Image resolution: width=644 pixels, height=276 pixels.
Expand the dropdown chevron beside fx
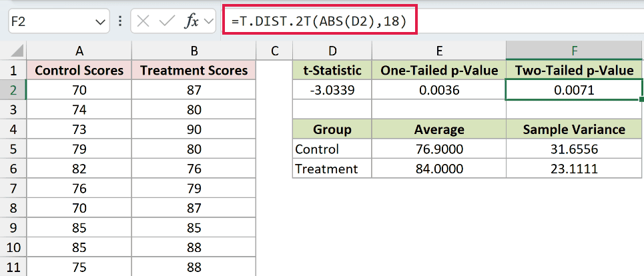(x=209, y=21)
